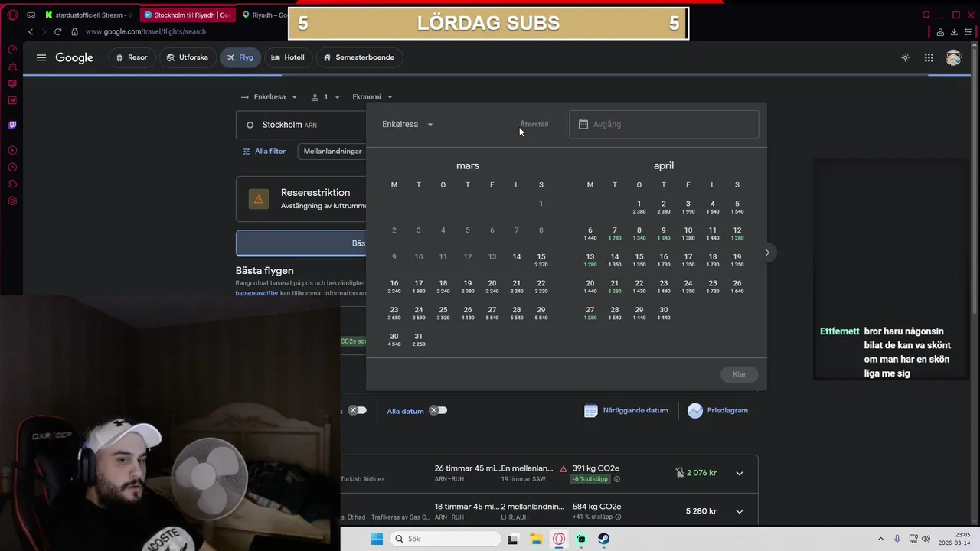
Task: Click the Opera logo menu button
Action: click(12, 15)
